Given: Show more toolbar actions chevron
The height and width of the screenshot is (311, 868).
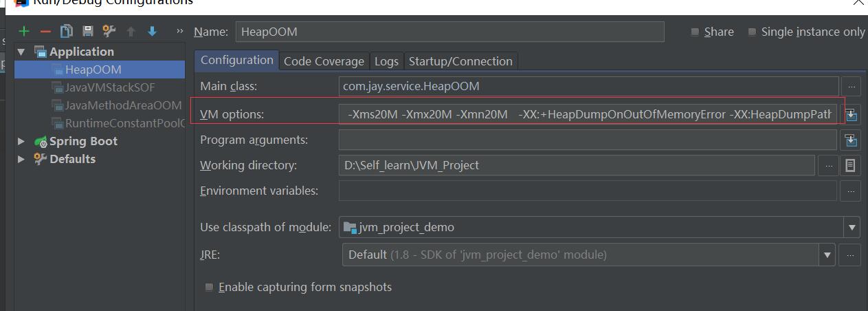Looking at the screenshot, I should (x=180, y=31).
